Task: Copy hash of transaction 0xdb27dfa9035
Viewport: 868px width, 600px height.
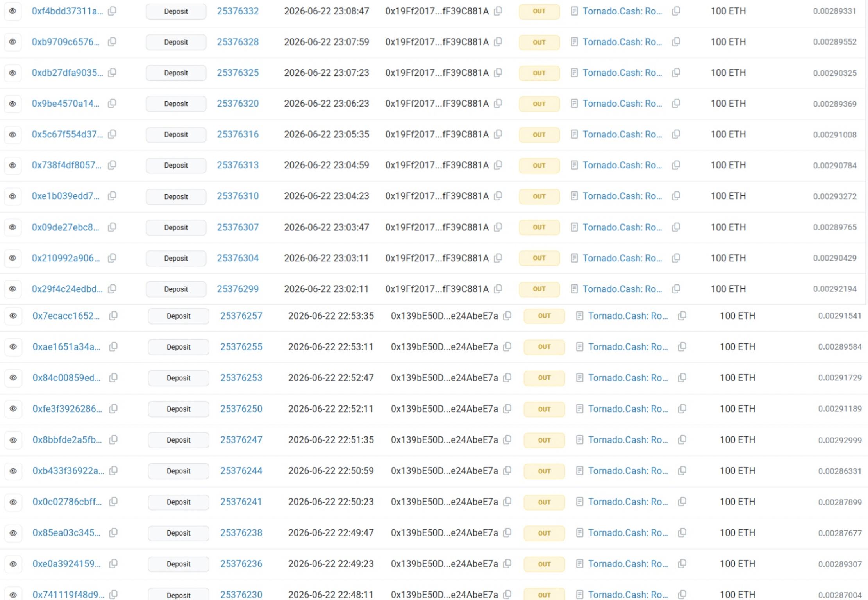Action: 112,73
